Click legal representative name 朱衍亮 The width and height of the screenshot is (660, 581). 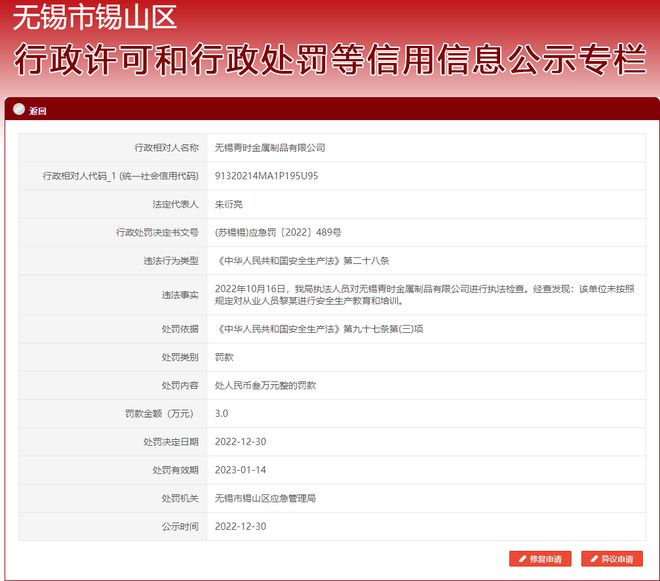pyautogui.click(x=230, y=204)
